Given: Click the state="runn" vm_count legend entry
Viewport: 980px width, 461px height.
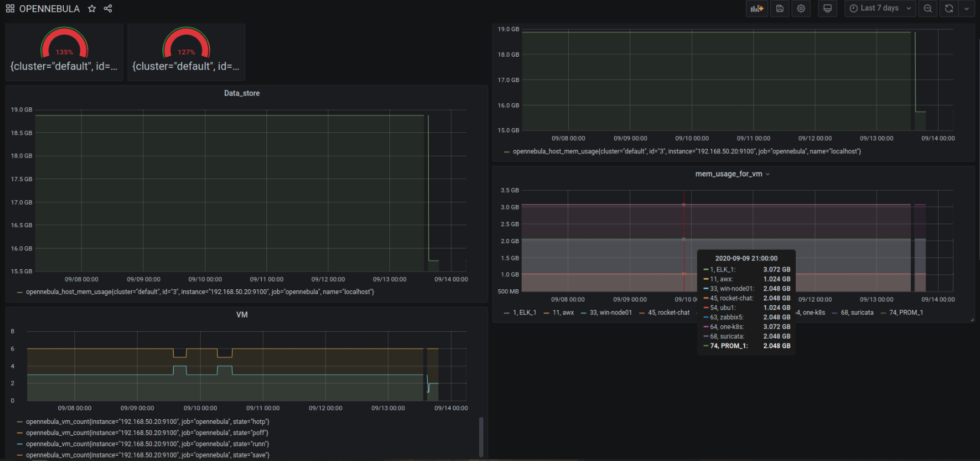Looking at the screenshot, I should pos(147,444).
